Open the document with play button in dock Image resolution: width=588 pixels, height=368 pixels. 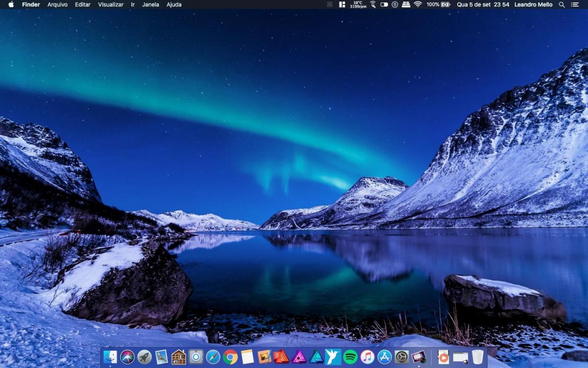point(443,357)
